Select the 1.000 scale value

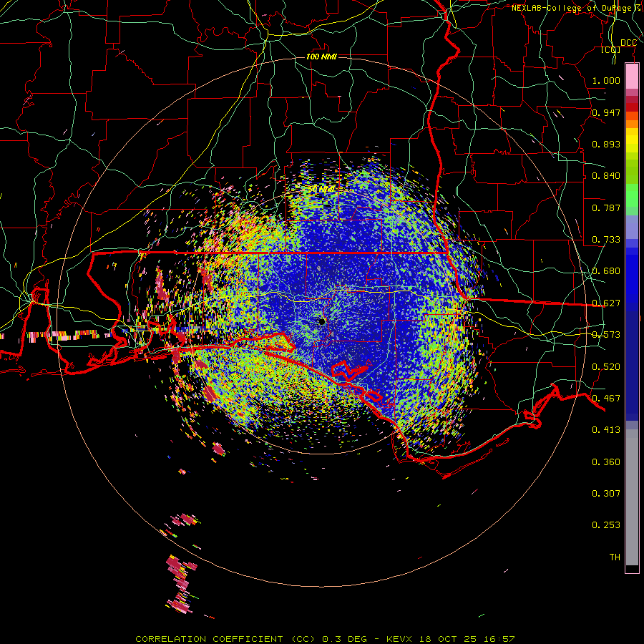606,80
